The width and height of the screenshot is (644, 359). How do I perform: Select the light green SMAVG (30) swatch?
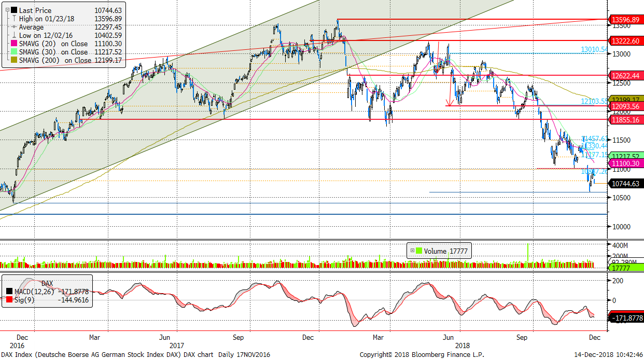13,52
